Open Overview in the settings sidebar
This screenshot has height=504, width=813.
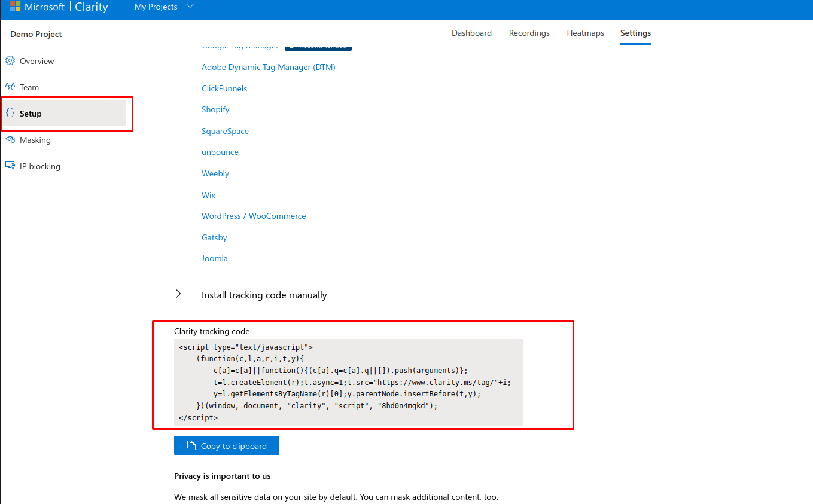63,61
